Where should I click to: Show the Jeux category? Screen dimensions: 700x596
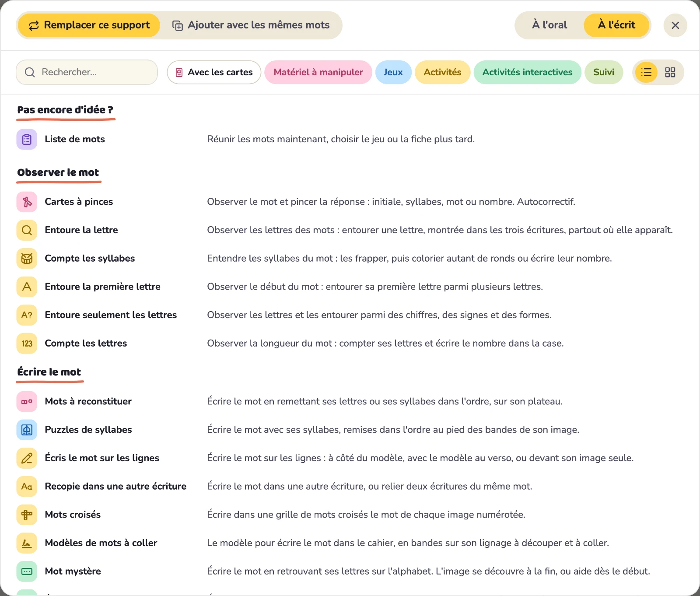tap(393, 72)
